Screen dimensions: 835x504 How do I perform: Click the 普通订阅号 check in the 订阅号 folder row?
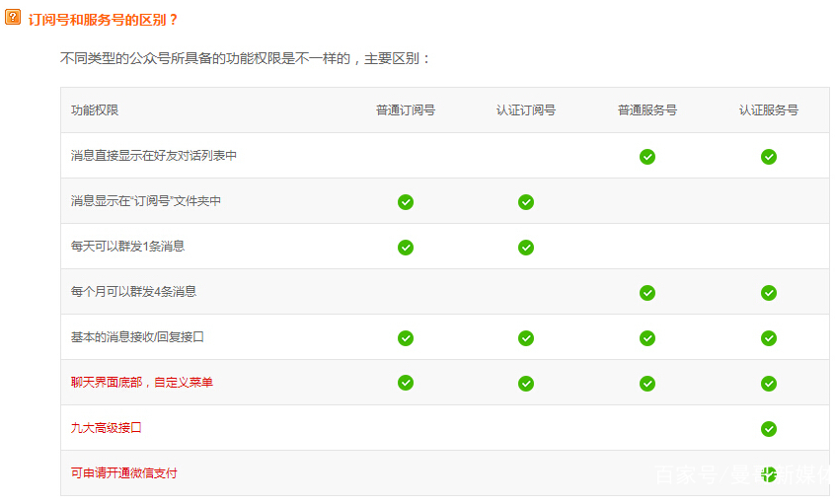tap(406, 202)
